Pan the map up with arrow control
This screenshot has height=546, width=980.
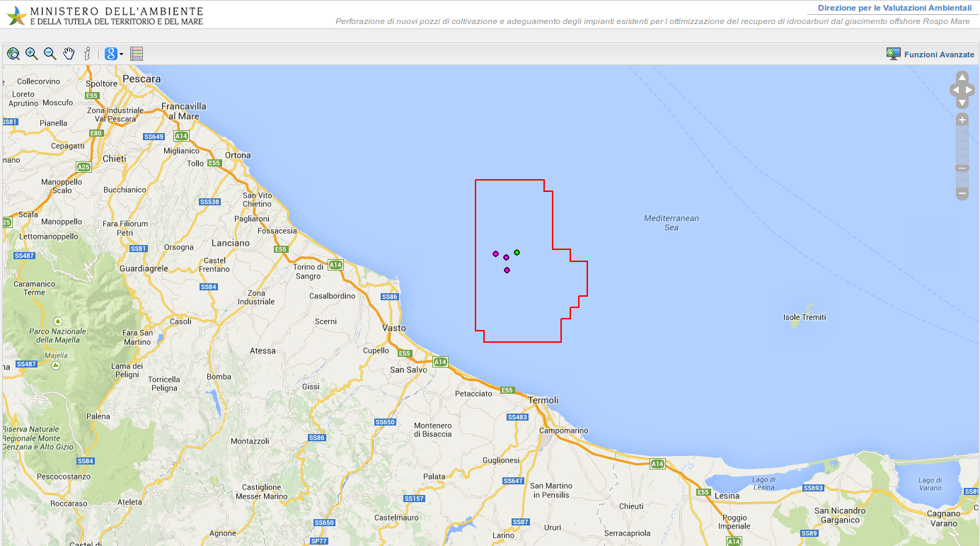click(x=962, y=77)
